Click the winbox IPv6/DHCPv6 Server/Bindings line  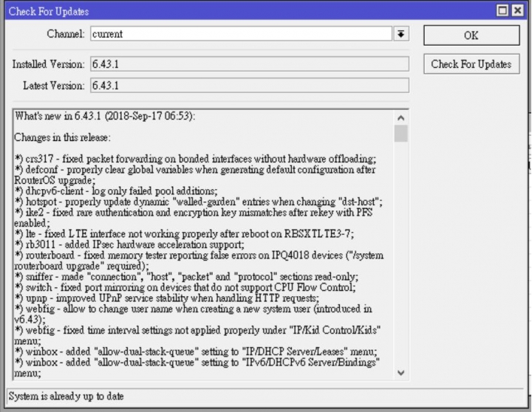(x=197, y=368)
